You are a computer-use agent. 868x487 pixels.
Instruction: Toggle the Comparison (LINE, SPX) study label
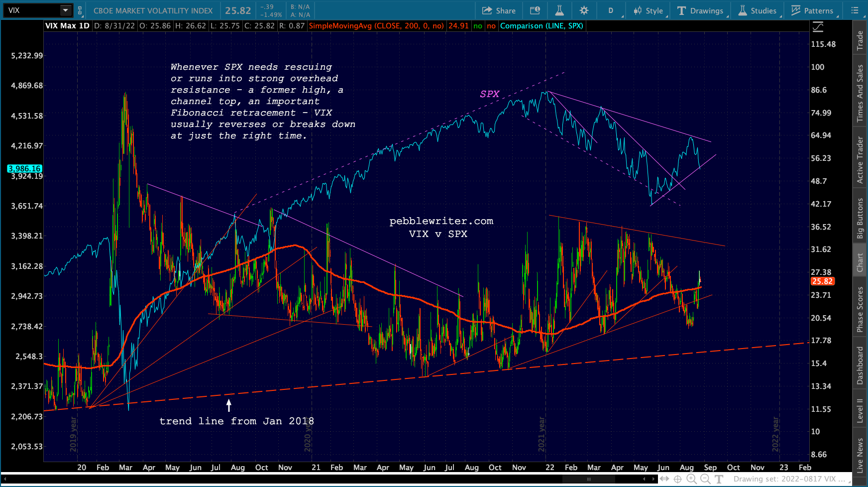pyautogui.click(x=541, y=26)
